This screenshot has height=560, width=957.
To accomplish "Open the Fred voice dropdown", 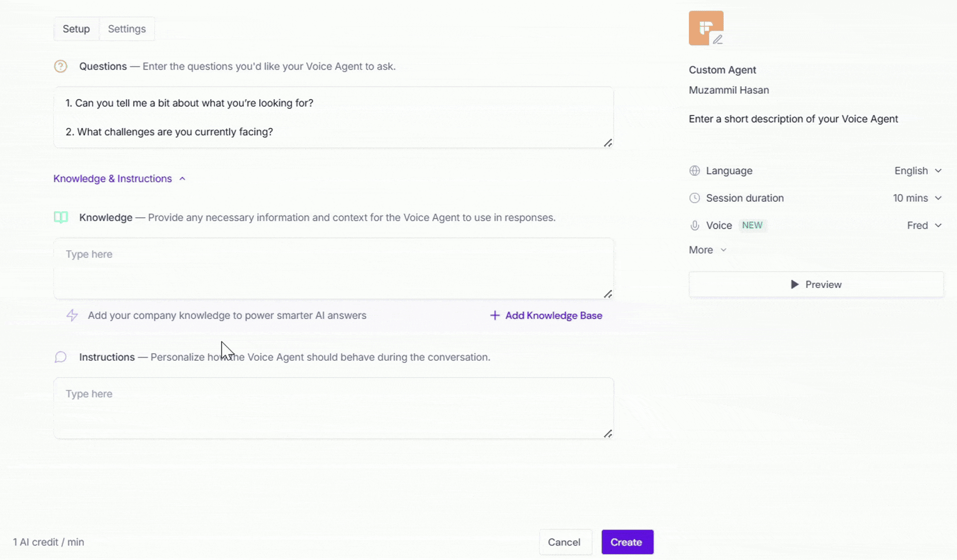I will 924,226.
